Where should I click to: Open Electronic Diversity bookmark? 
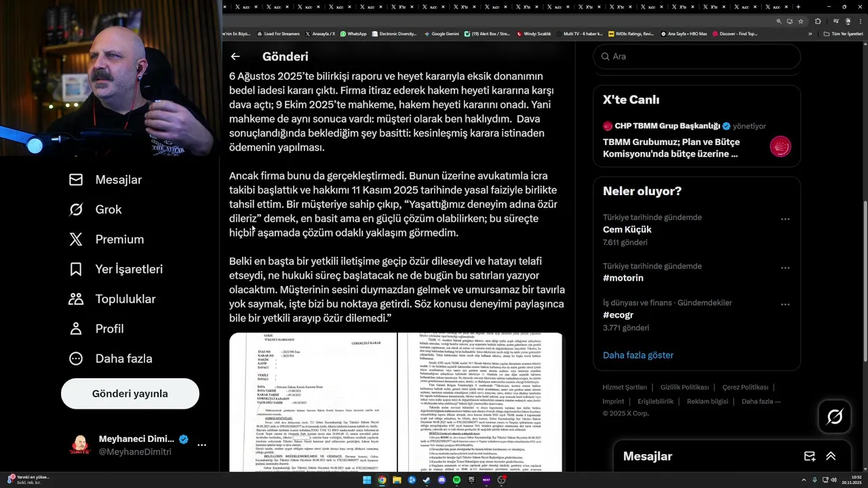(394, 33)
